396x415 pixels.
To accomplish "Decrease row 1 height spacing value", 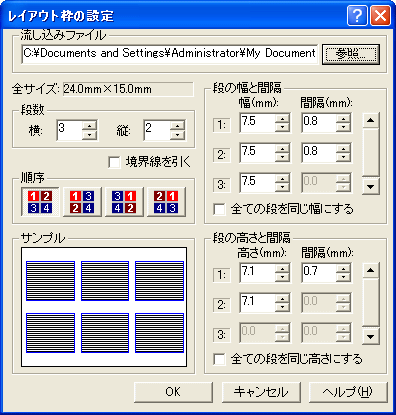I will click(343, 278).
